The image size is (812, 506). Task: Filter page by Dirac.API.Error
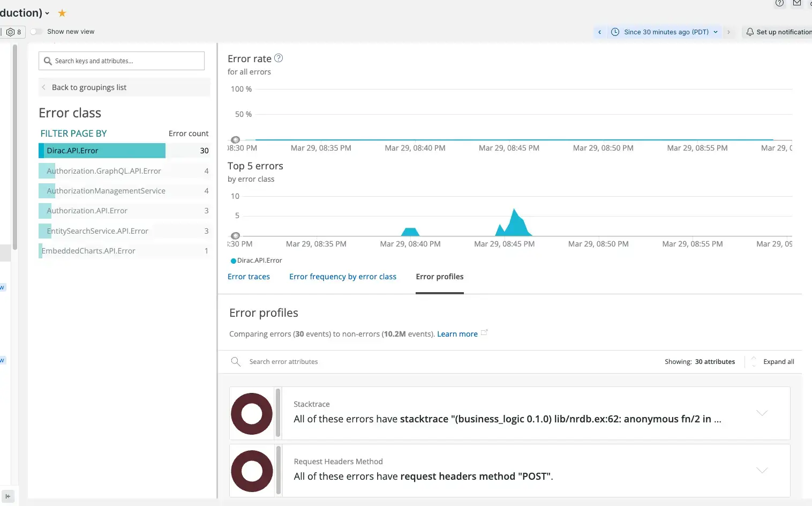tap(102, 151)
